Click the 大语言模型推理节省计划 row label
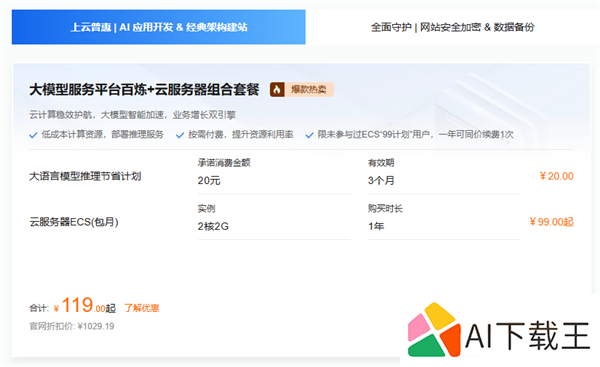 pyautogui.click(x=85, y=176)
